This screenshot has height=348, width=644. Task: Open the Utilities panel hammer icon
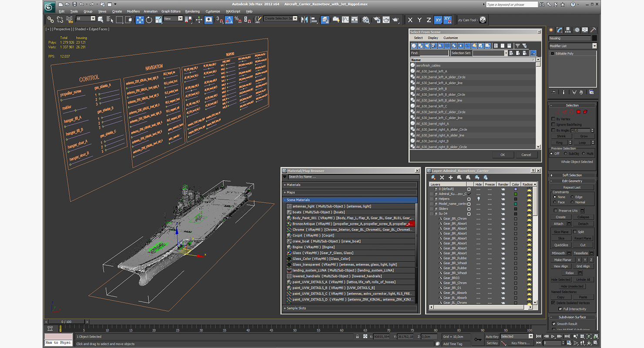tap(594, 30)
